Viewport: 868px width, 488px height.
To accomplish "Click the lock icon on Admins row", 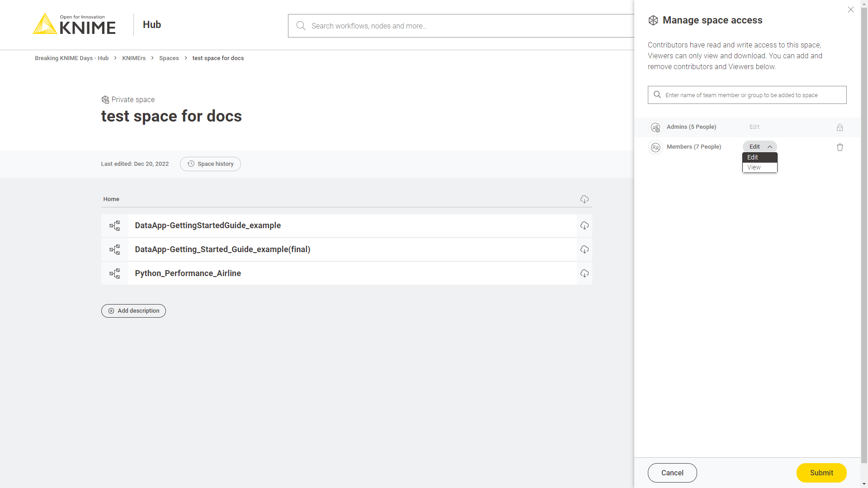I will coord(840,127).
